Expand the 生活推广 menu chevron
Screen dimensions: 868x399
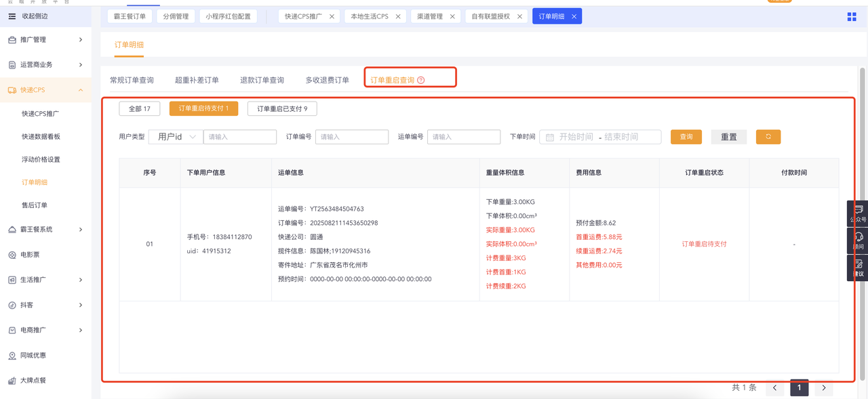(x=81, y=280)
